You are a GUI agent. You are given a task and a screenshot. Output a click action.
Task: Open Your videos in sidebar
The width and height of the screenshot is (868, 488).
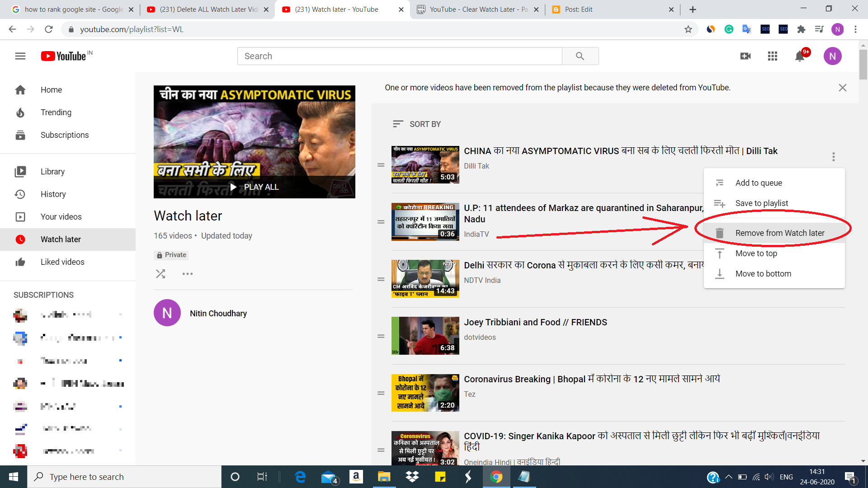click(x=68, y=217)
